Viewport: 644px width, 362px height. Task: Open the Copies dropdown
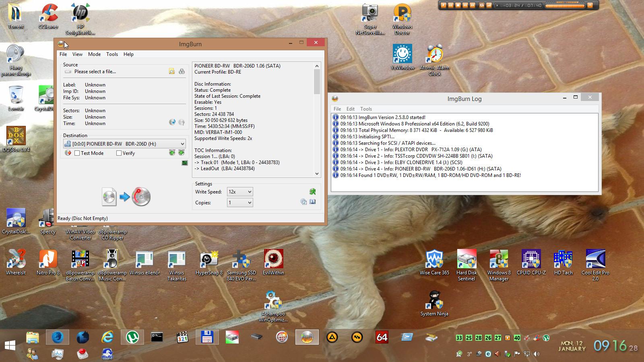[240, 203]
